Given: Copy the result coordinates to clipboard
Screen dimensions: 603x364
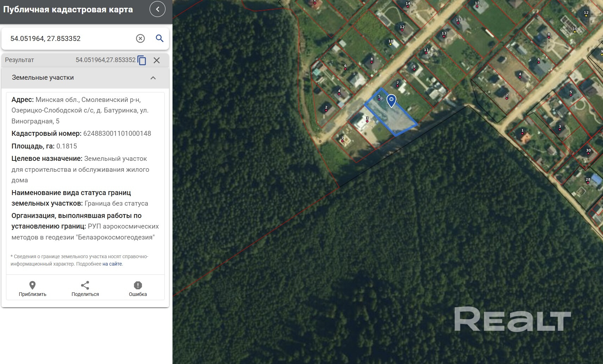Looking at the screenshot, I should [x=142, y=60].
